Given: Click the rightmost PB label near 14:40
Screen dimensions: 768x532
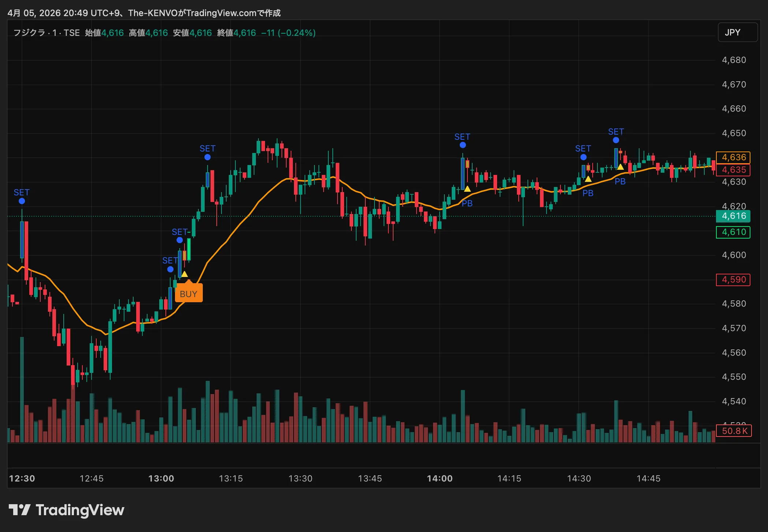Looking at the screenshot, I should [620, 181].
